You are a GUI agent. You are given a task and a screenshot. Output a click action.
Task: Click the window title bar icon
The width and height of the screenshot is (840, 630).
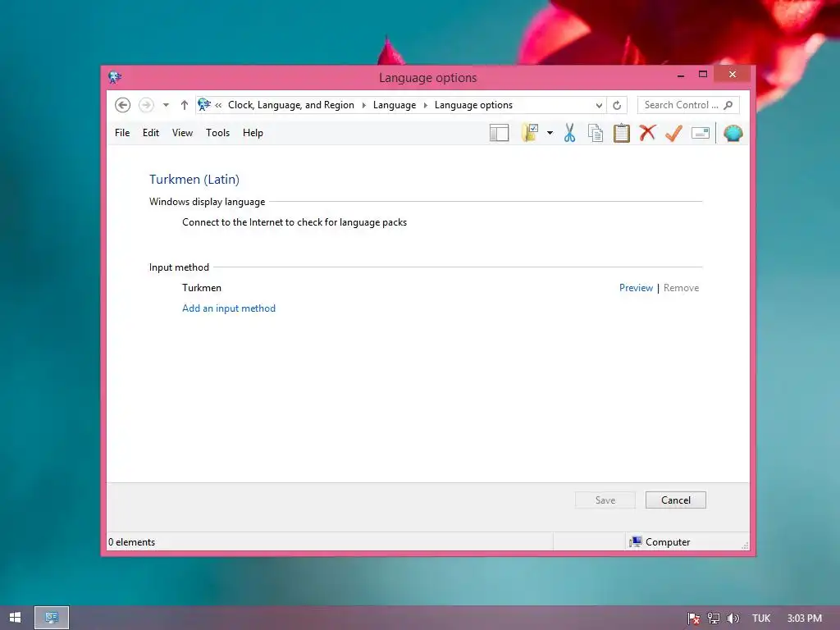tap(115, 78)
